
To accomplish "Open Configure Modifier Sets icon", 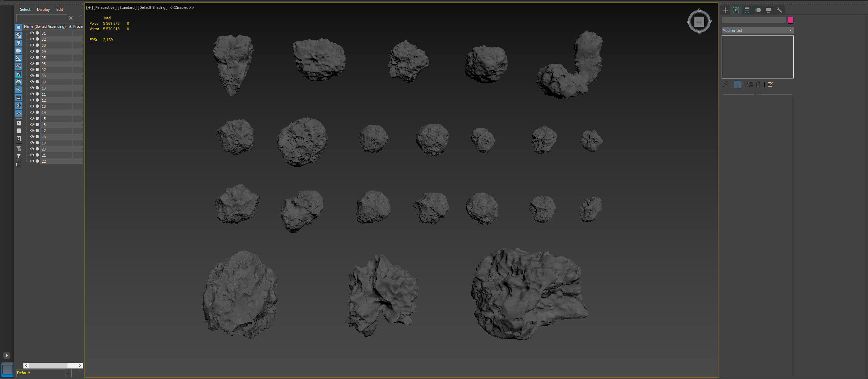I will (x=770, y=84).
